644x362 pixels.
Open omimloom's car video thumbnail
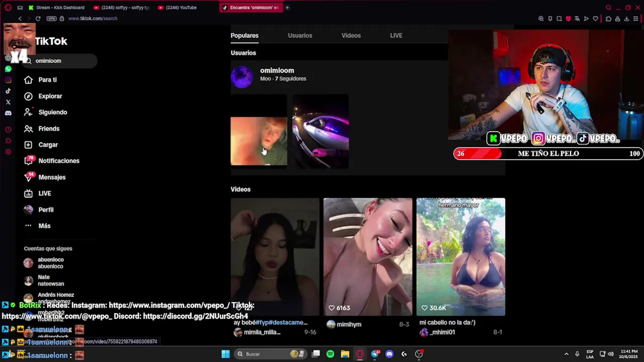[320, 132]
